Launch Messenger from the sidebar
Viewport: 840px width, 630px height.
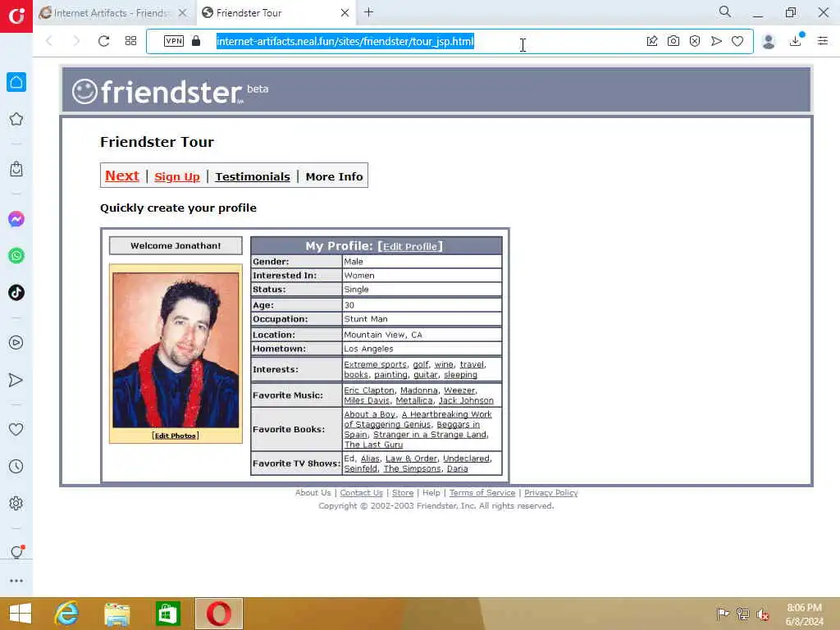point(16,219)
